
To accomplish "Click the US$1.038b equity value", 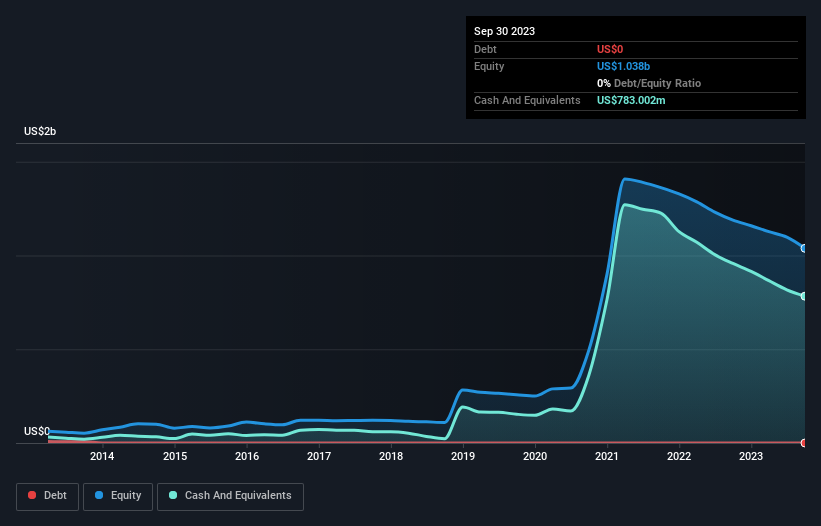I will [x=623, y=66].
